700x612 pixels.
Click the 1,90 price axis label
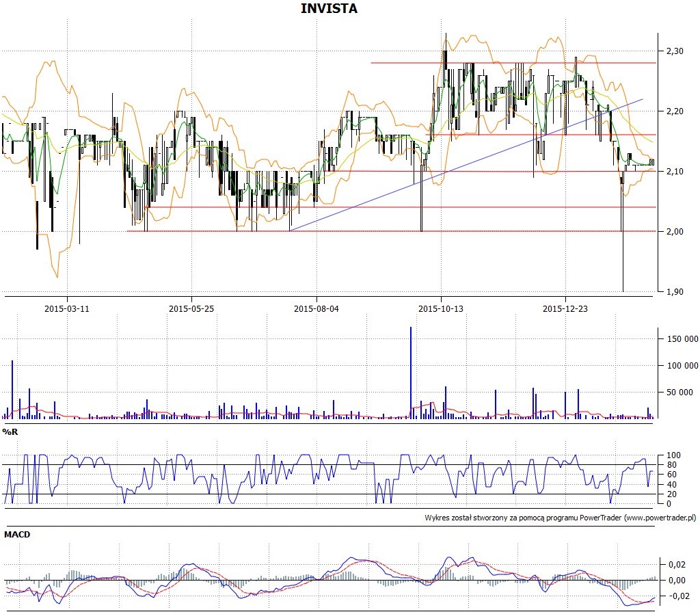pos(675,292)
